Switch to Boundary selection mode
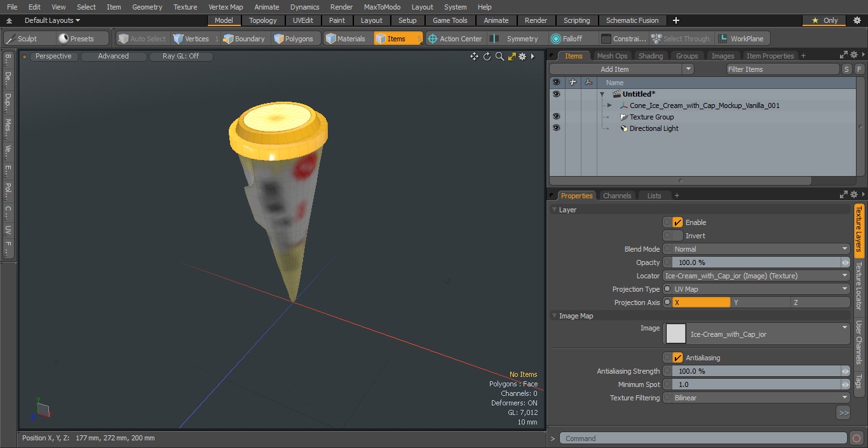Screen dimensions: 868x448 point(243,39)
